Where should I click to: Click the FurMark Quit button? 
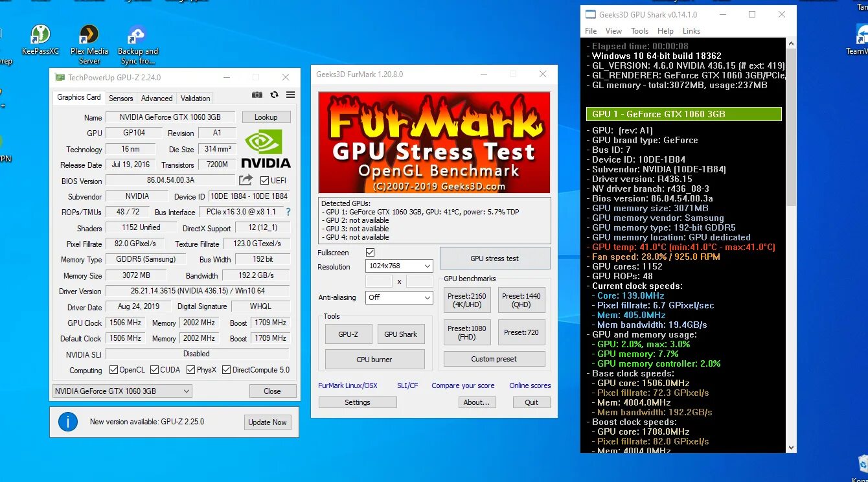coord(532,402)
